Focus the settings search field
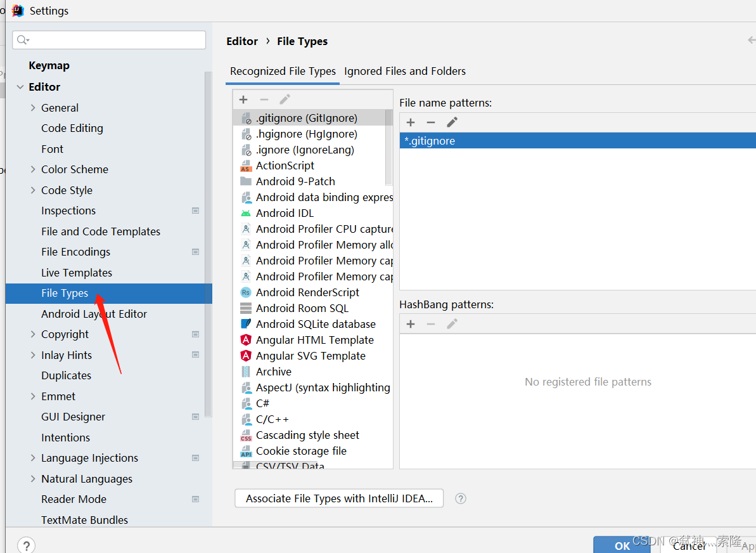The width and height of the screenshot is (756, 553). click(x=109, y=40)
